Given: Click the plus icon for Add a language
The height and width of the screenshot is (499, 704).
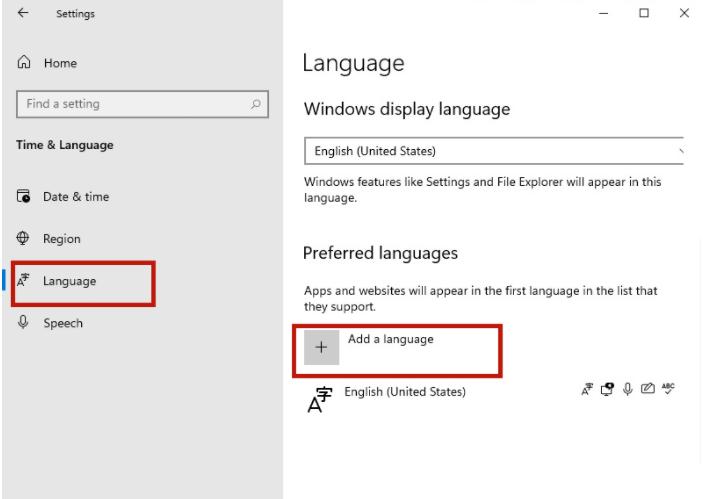Looking at the screenshot, I should click(321, 347).
